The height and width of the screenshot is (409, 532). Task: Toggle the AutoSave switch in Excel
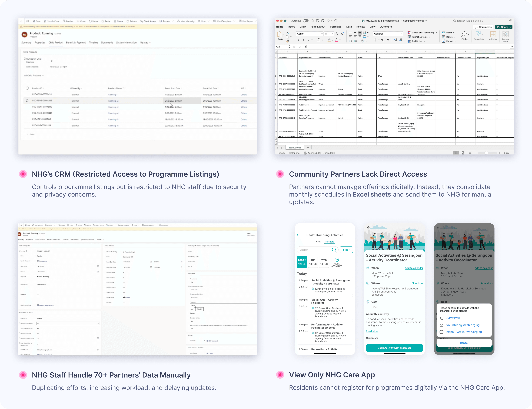point(305,21)
